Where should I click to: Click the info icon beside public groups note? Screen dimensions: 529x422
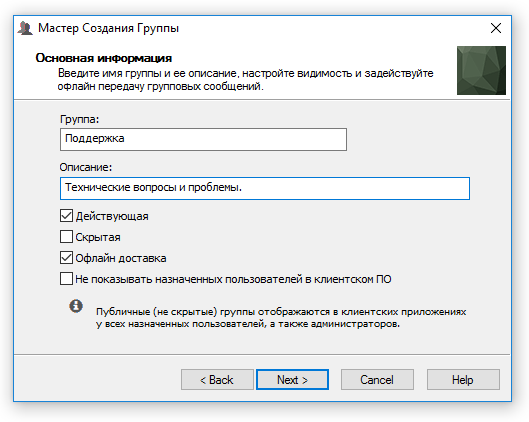[76, 306]
